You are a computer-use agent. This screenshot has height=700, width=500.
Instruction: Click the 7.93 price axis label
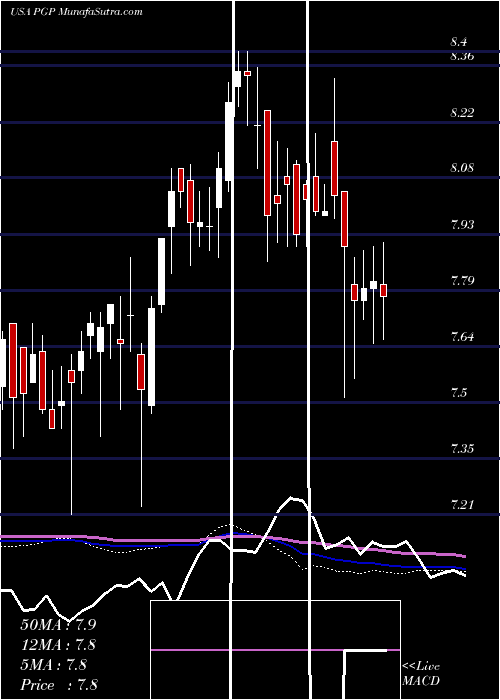(x=462, y=225)
